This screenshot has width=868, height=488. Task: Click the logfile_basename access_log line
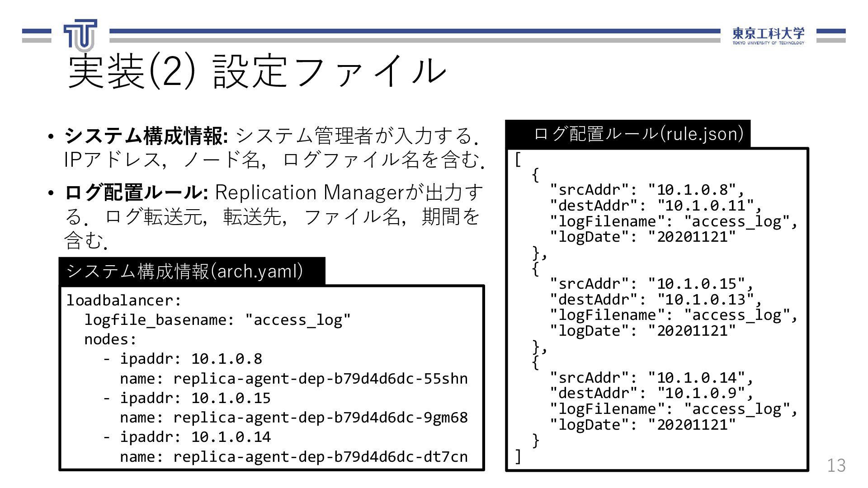tap(217, 320)
